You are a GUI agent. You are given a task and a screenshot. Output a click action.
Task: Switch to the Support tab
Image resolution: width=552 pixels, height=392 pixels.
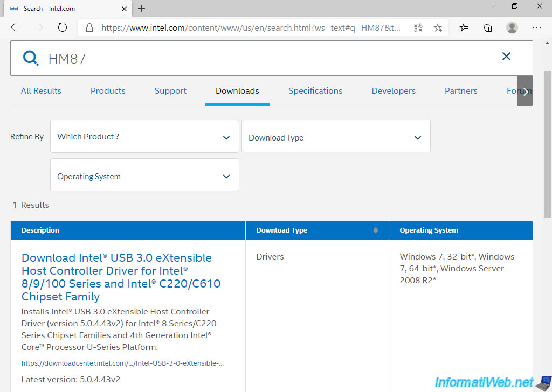pyautogui.click(x=170, y=90)
